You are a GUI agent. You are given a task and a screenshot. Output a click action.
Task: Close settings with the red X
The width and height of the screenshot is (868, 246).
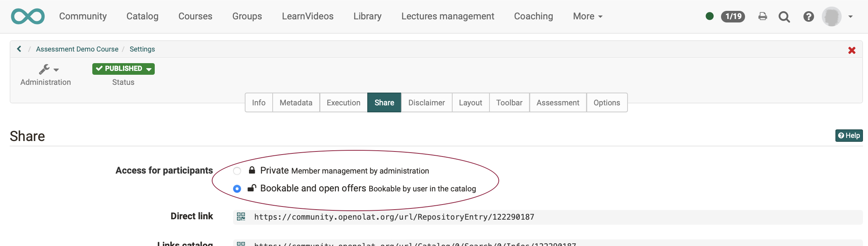[x=852, y=50]
